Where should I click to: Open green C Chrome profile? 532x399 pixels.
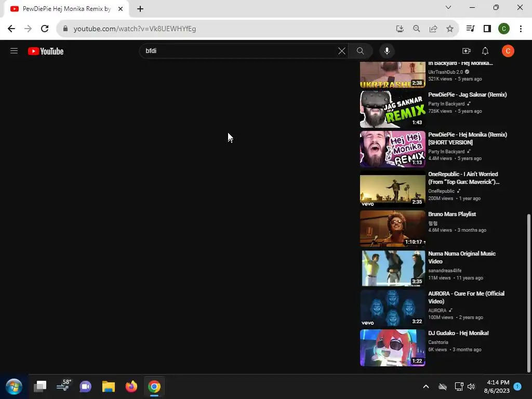pos(504,29)
